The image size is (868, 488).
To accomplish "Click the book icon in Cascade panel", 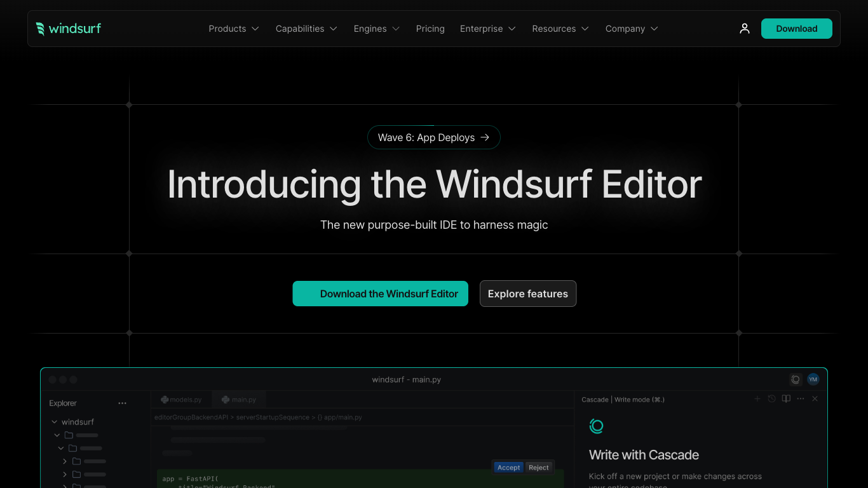I will [x=786, y=399].
